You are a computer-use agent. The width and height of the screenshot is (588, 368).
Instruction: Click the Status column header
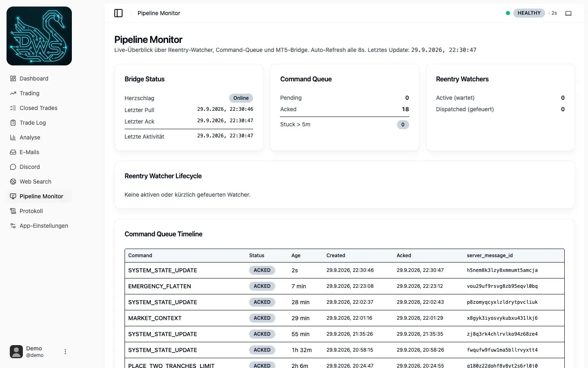(257, 256)
